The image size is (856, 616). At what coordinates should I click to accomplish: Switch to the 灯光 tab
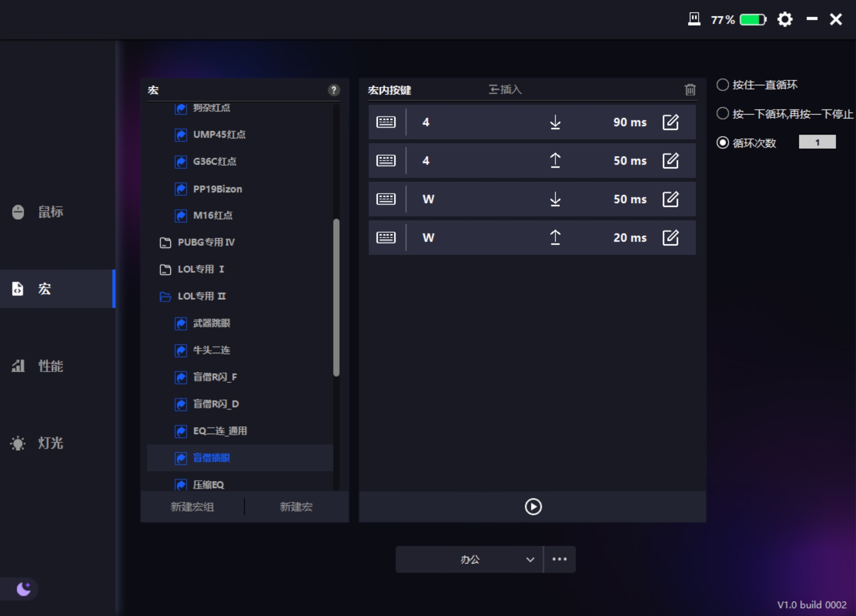50,443
